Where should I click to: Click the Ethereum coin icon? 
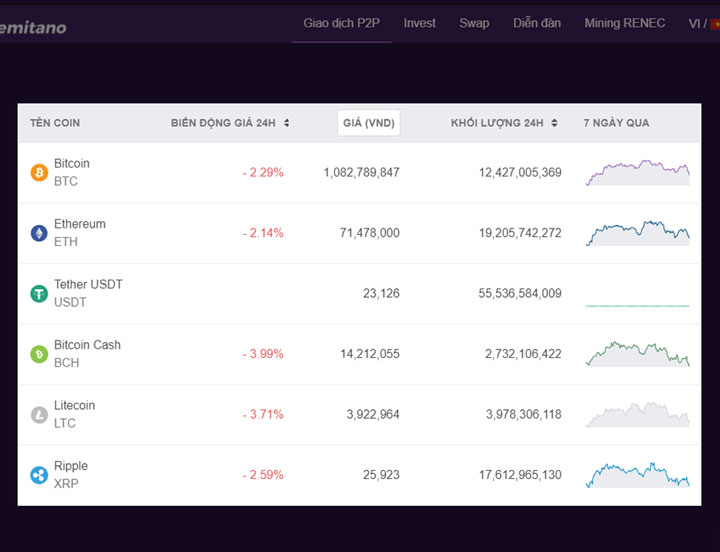39,233
